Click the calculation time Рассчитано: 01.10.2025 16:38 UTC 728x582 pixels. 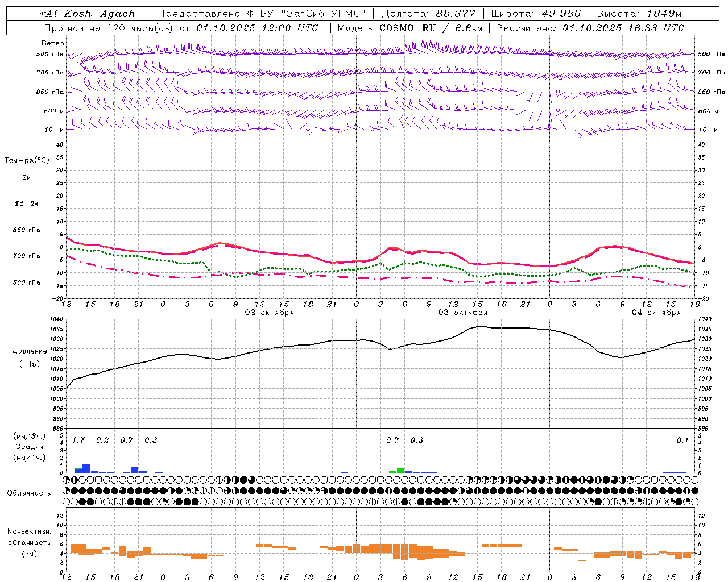point(590,28)
